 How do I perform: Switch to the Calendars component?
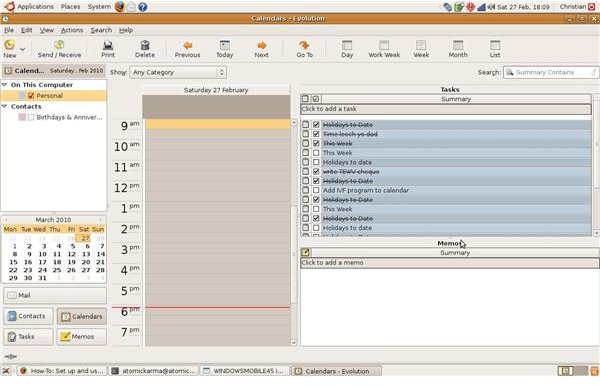click(x=82, y=316)
